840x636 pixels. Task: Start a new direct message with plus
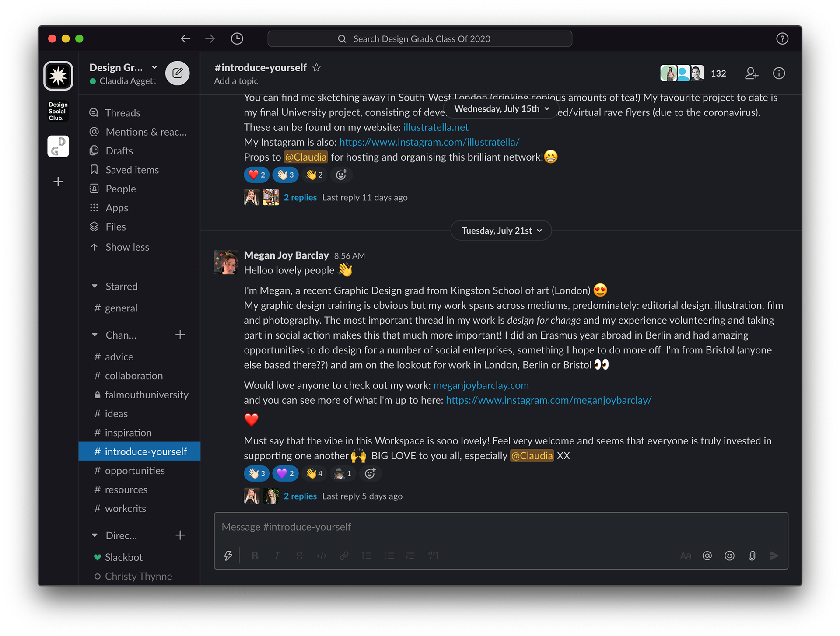(x=180, y=535)
